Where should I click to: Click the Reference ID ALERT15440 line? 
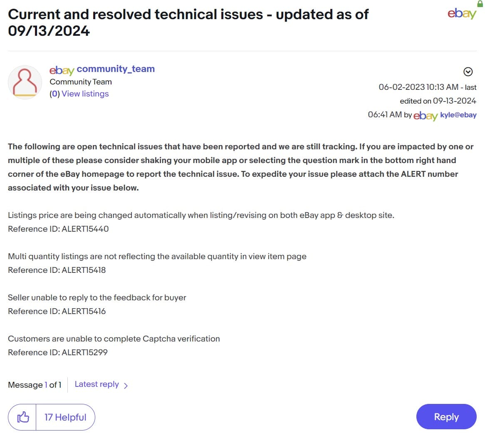point(58,229)
